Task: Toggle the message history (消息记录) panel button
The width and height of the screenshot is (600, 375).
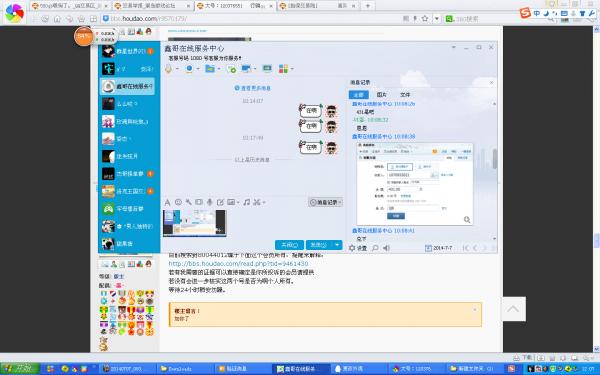Action: pyautogui.click(x=326, y=202)
